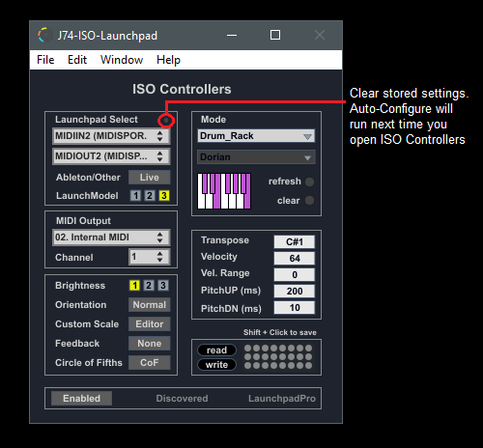Open the File menu
Image resolution: width=483 pixels, height=448 pixels.
(45, 60)
